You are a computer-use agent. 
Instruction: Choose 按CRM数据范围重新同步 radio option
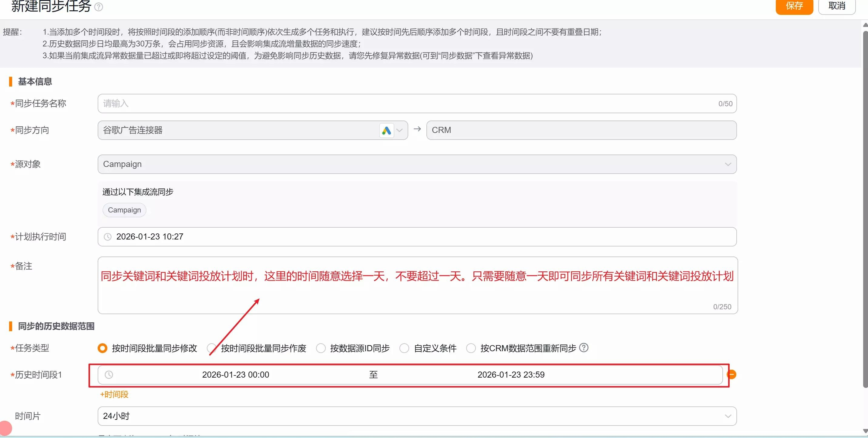(x=471, y=348)
